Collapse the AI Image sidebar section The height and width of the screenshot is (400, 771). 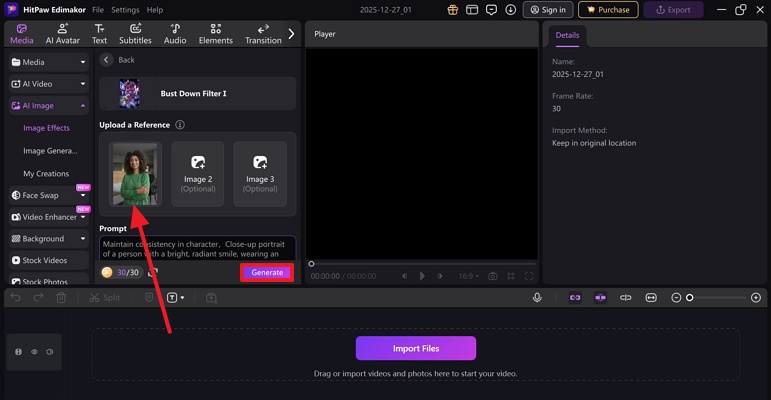point(49,105)
